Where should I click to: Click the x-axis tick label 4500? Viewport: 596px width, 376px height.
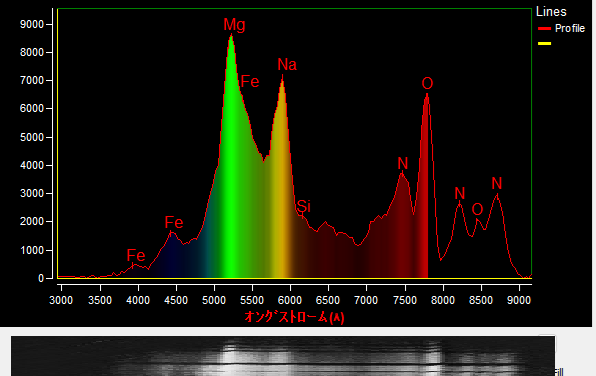pos(176,300)
